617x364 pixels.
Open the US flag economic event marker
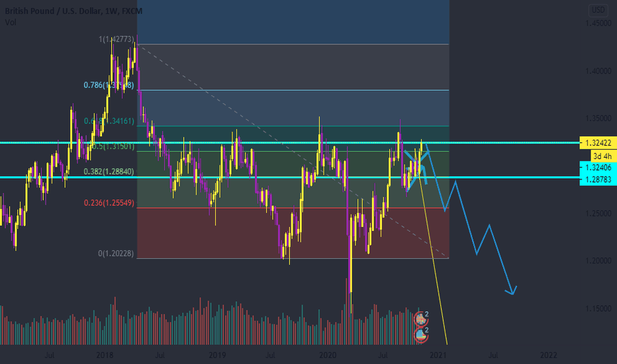(x=420, y=334)
